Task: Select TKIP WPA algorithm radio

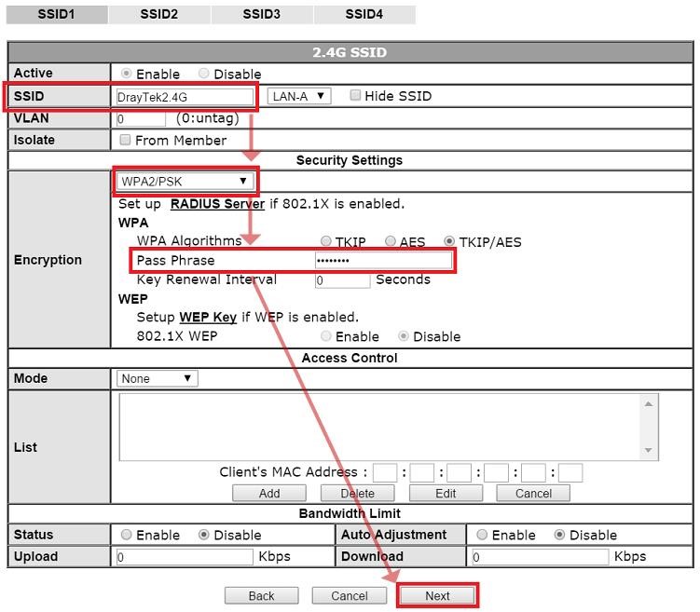Action: (x=326, y=241)
